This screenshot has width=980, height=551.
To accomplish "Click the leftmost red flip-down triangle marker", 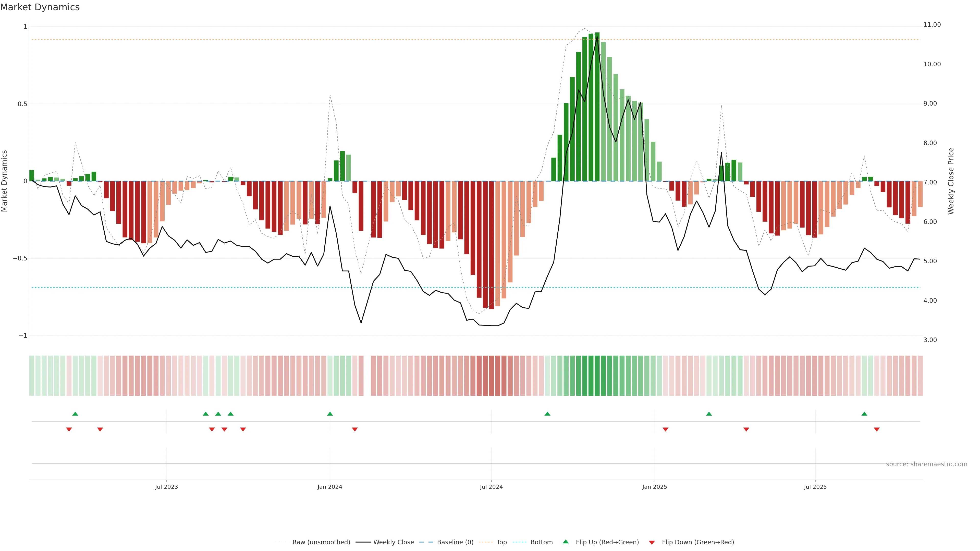I will point(69,429).
